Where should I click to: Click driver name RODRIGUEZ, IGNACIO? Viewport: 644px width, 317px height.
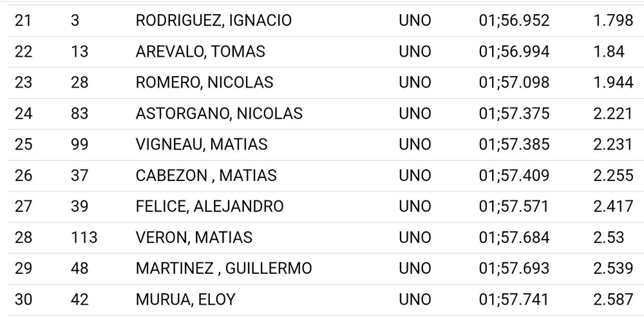tap(213, 21)
